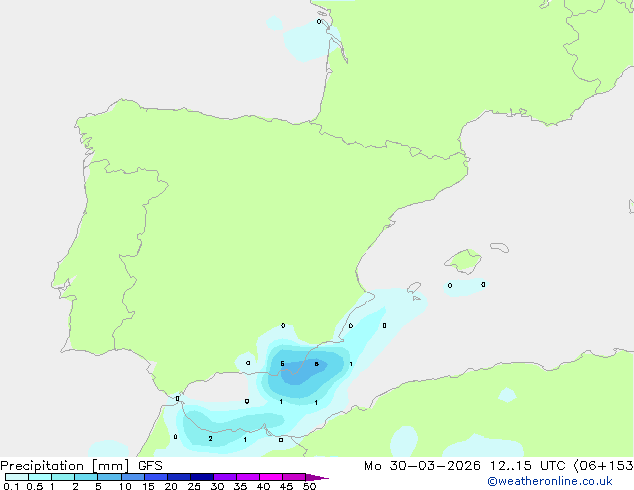Click the legend number '25'
This screenshot has height=490, width=634.
(194, 486)
